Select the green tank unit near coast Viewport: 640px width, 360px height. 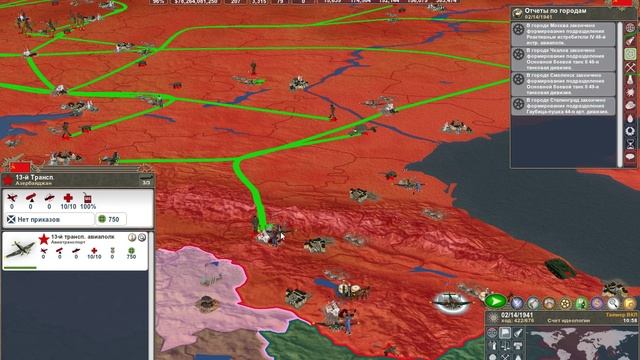coord(560,269)
